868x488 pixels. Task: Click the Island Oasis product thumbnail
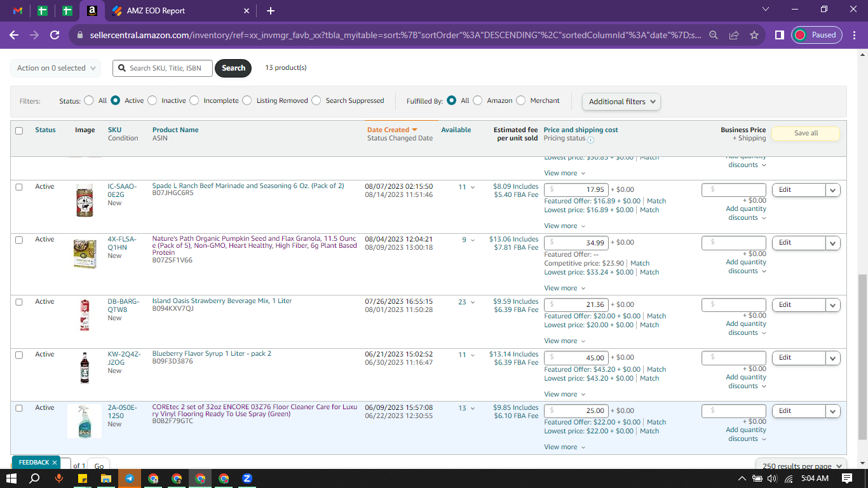pyautogui.click(x=84, y=316)
